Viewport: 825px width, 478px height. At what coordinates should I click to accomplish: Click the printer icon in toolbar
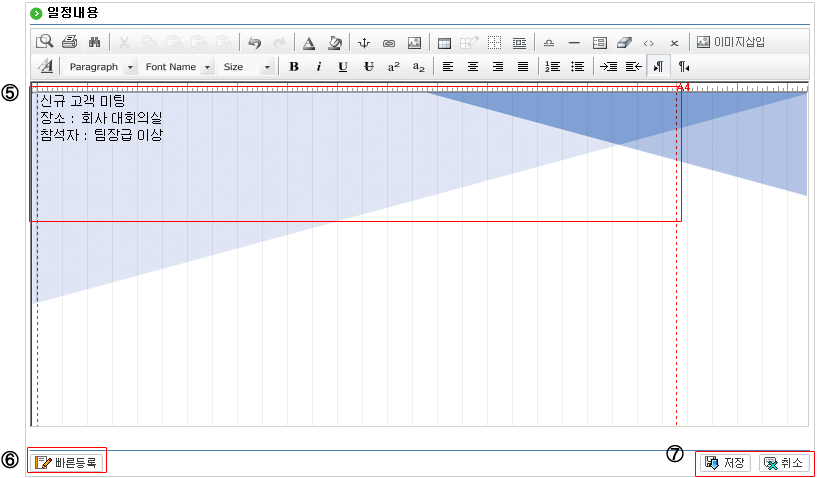click(69, 42)
